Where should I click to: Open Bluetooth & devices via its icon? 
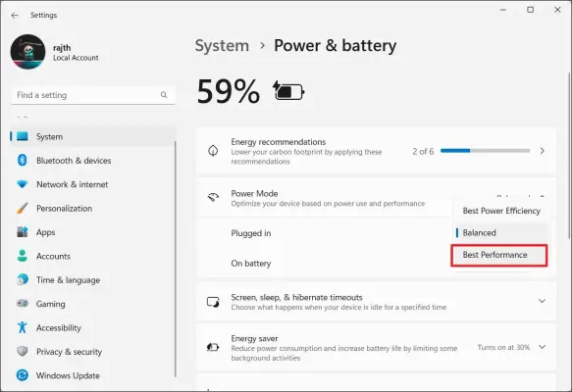tap(23, 160)
